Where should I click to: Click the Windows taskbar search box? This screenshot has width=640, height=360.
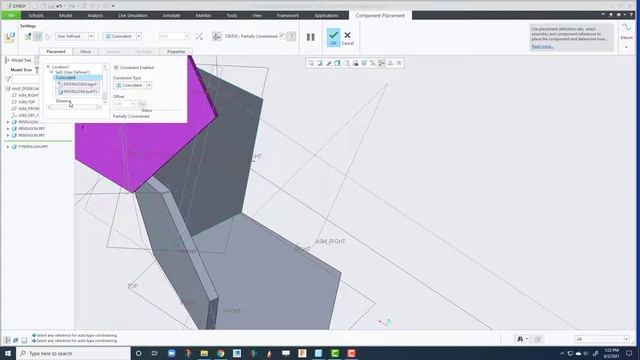(73, 353)
